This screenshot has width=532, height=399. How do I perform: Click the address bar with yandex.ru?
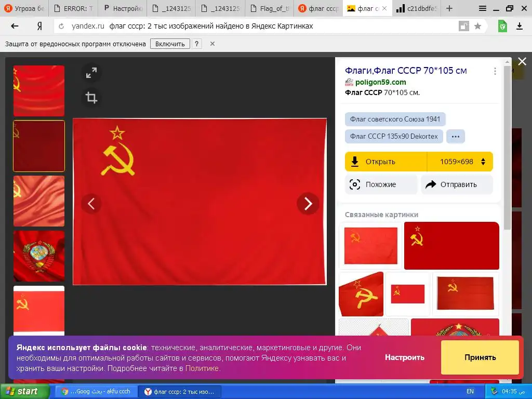point(258,26)
